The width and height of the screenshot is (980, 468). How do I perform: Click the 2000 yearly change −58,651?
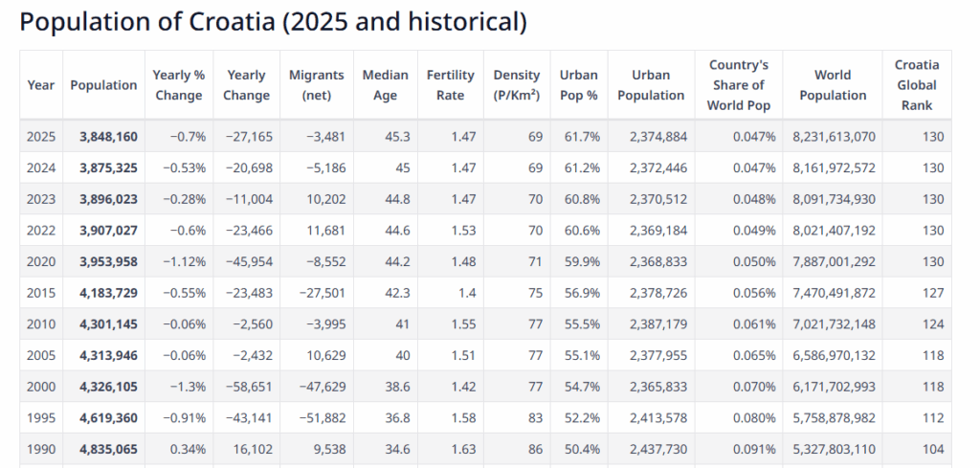(x=249, y=386)
